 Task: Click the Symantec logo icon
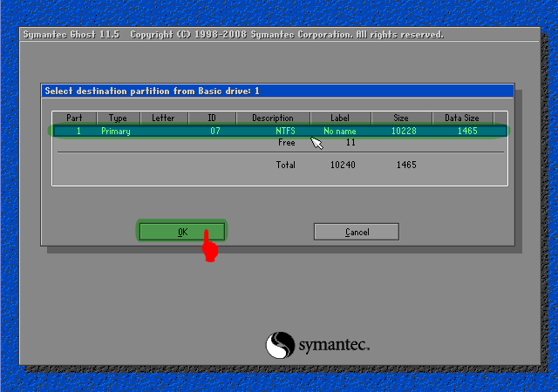pyautogui.click(x=281, y=345)
